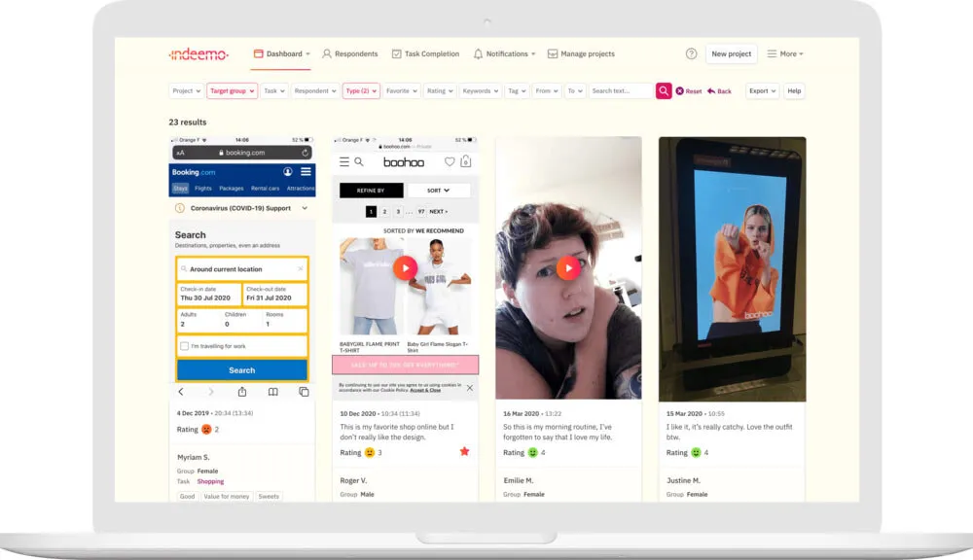
Task: Click the boohoo search magnifier icon
Action: click(x=359, y=161)
